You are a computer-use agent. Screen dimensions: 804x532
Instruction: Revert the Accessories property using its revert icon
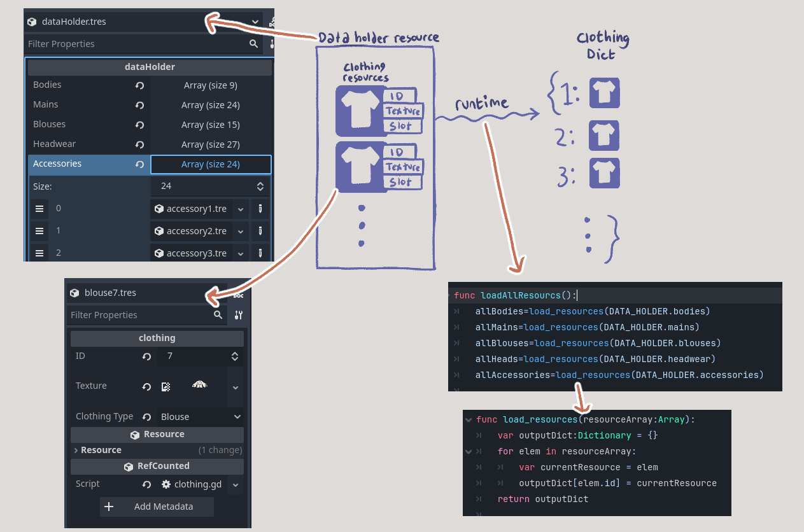tap(139, 164)
